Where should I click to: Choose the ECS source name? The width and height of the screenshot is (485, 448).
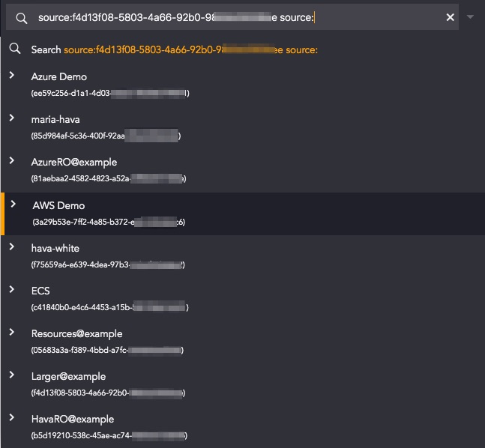click(40, 291)
